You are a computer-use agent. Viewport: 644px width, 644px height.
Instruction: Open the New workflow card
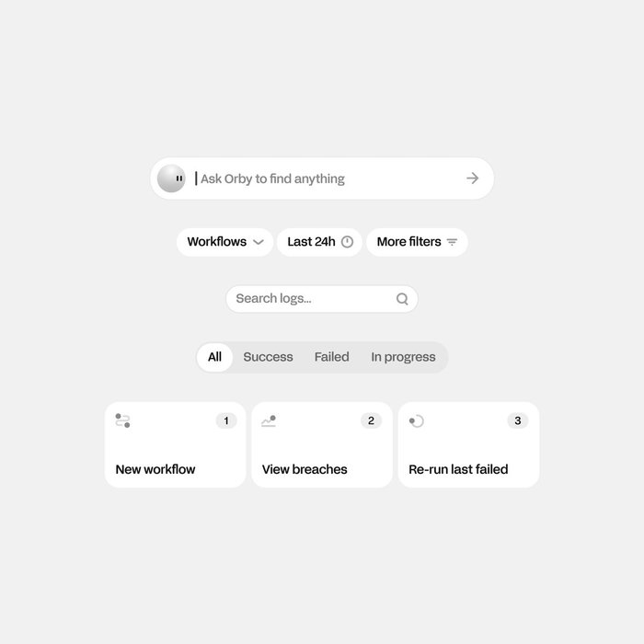point(176,444)
